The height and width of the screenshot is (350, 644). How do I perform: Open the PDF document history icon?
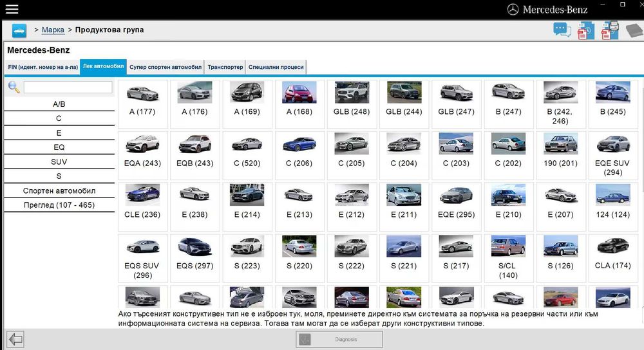pos(585,31)
